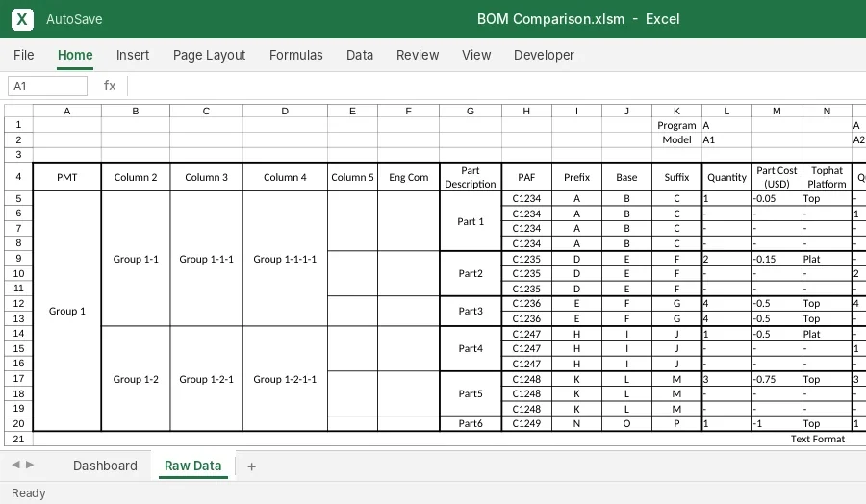Select column D header
The width and height of the screenshot is (866, 504).
(x=285, y=111)
